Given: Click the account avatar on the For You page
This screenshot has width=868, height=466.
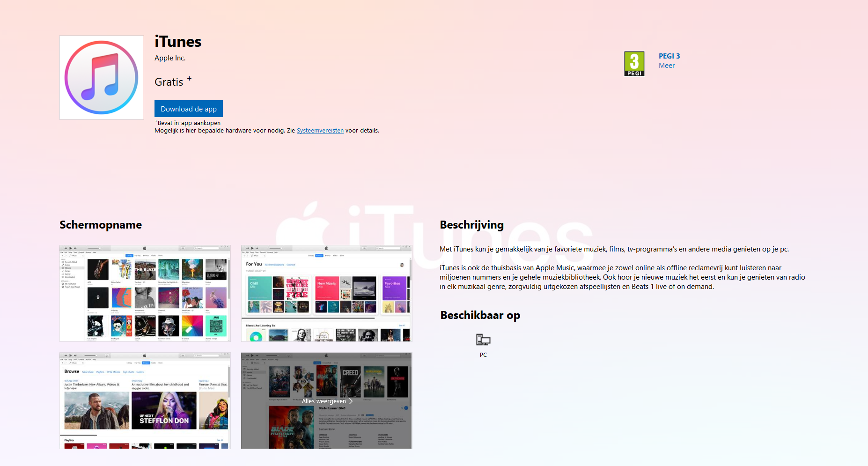Looking at the screenshot, I should coord(402,265).
